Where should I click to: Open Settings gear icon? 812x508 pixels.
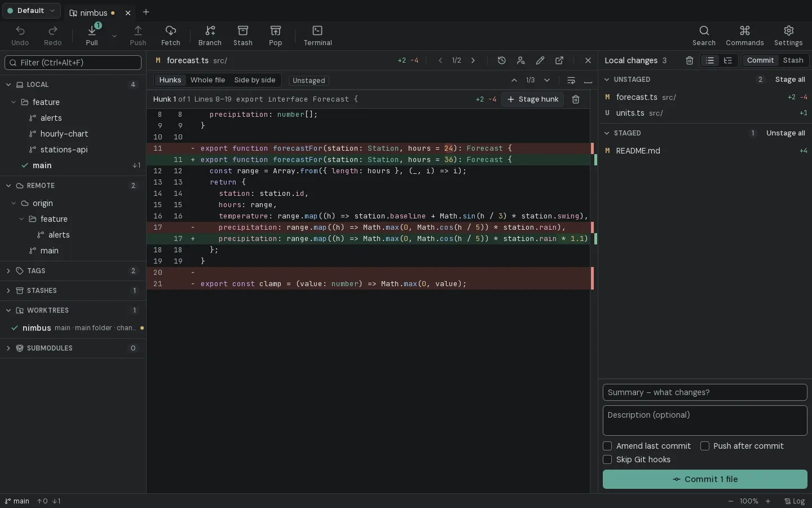click(x=788, y=35)
